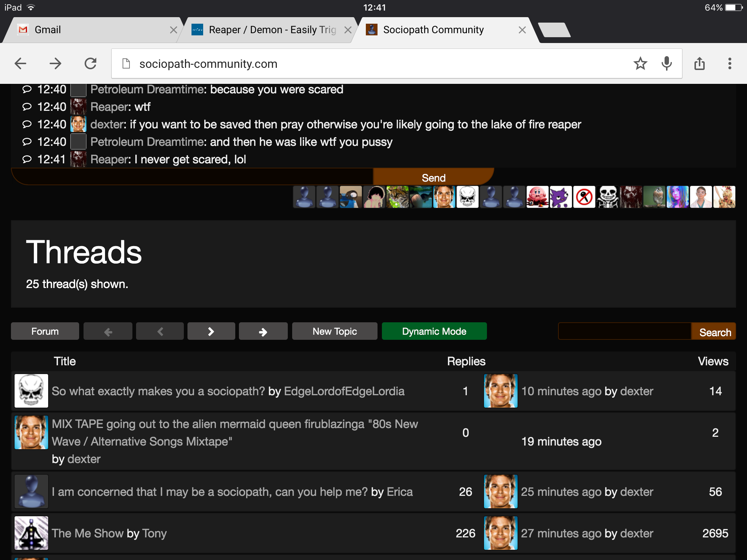
Task: Open EdgeLordofEdgeLordia's profile link
Action: coord(344,391)
